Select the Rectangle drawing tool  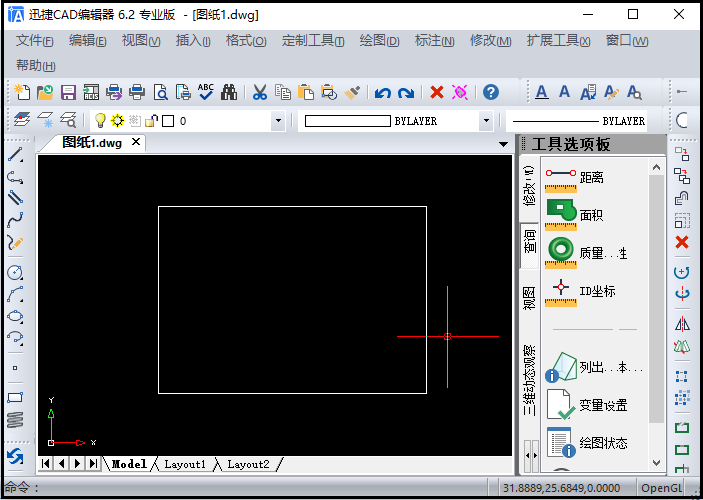pyautogui.click(x=15, y=397)
